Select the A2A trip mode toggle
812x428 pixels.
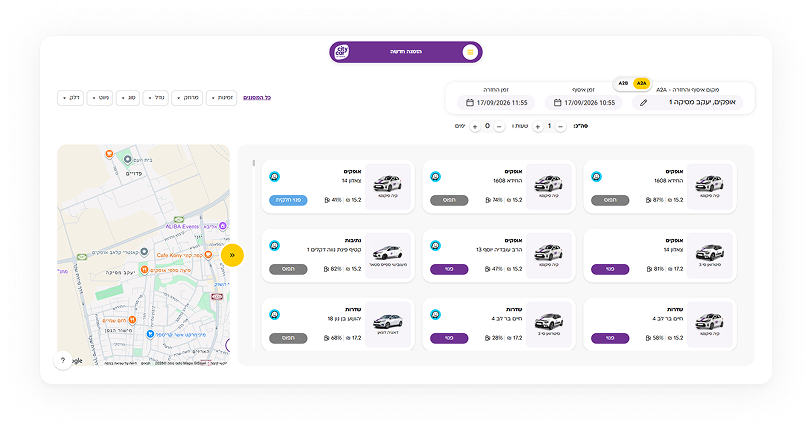pos(641,83)
